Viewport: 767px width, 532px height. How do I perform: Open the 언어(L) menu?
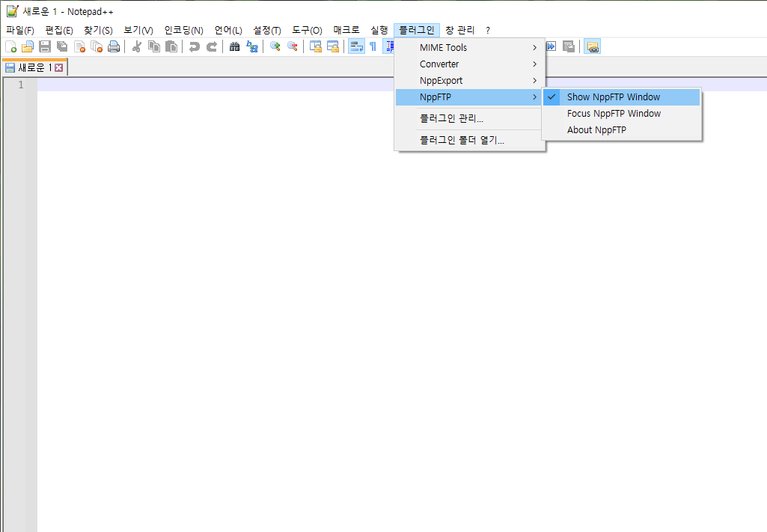(x=228, y=31)
